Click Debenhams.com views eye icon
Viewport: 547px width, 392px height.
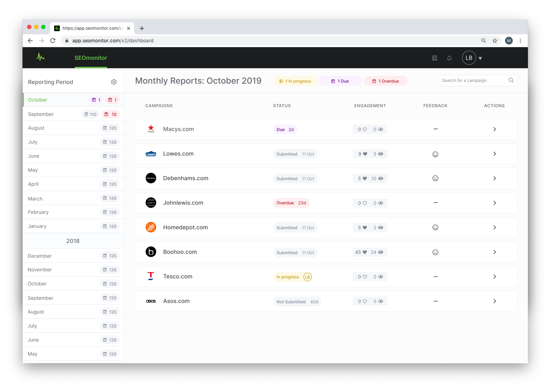(x=381, y=179)
